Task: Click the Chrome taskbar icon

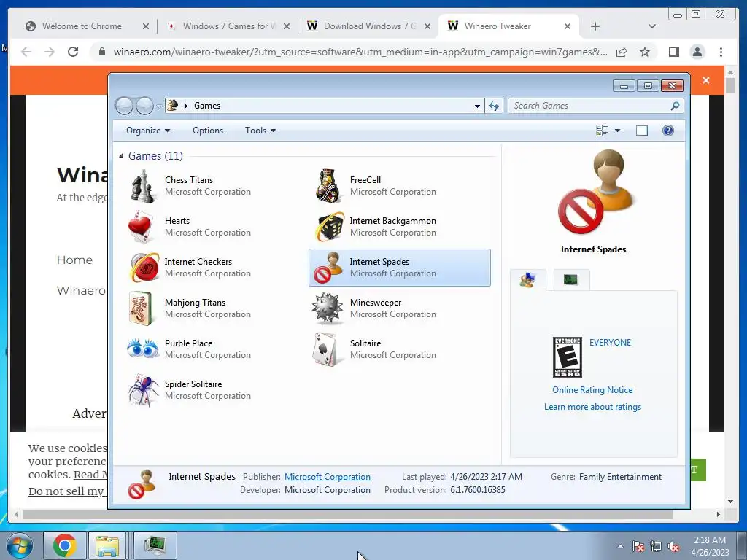Action: [65, 545]
